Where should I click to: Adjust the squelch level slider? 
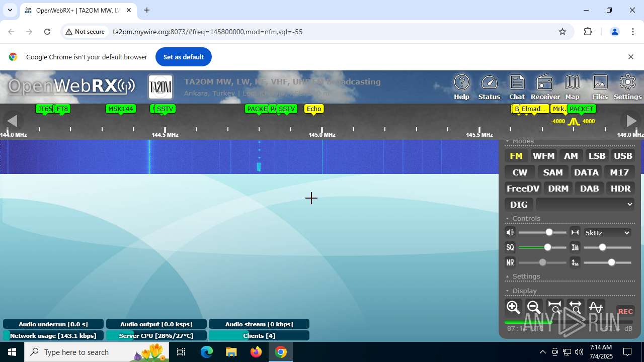point(542,247)
